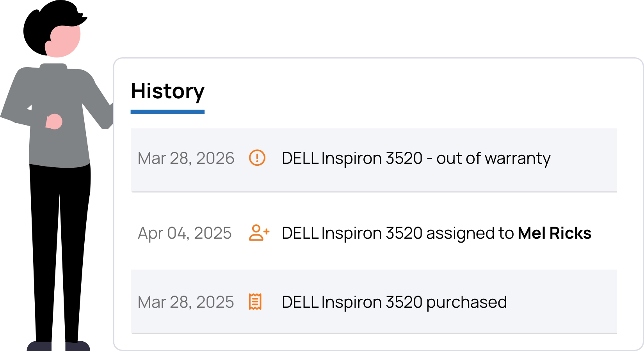
Task: Click the person's dark shoes
Action: [x=59, y=346]
